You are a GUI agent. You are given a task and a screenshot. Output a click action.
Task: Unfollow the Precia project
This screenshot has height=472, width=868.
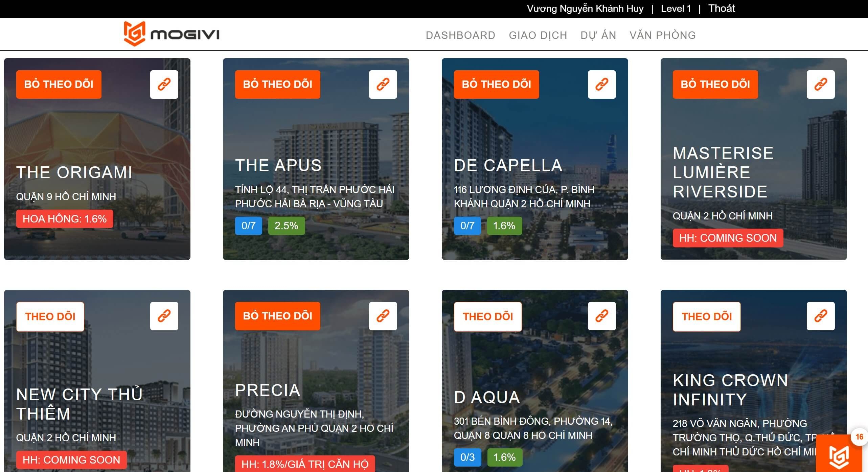coord(277,316)
